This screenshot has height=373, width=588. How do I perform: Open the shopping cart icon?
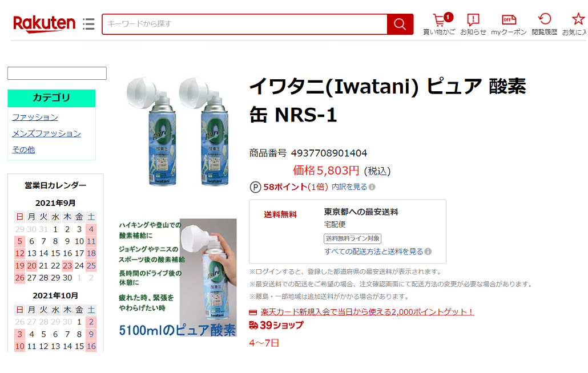[439, 20]
